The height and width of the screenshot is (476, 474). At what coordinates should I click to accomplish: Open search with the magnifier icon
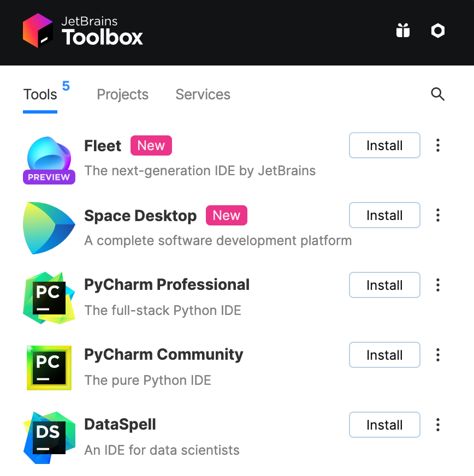(438, 94)
